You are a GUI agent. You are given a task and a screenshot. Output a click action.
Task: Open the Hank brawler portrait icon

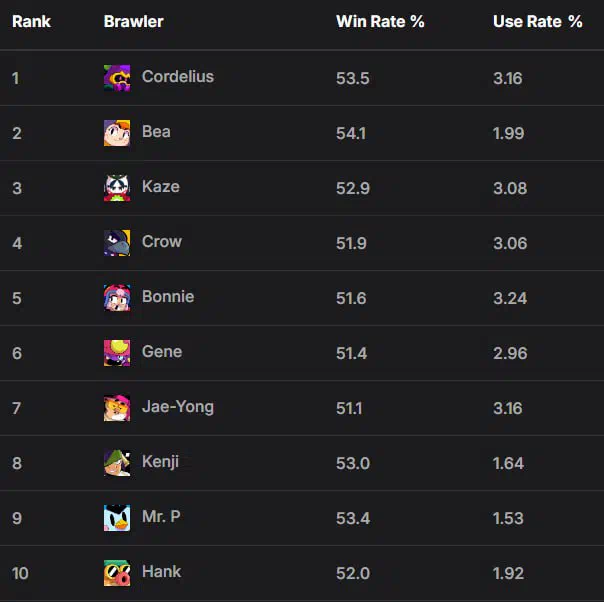[x=117, y=573]
